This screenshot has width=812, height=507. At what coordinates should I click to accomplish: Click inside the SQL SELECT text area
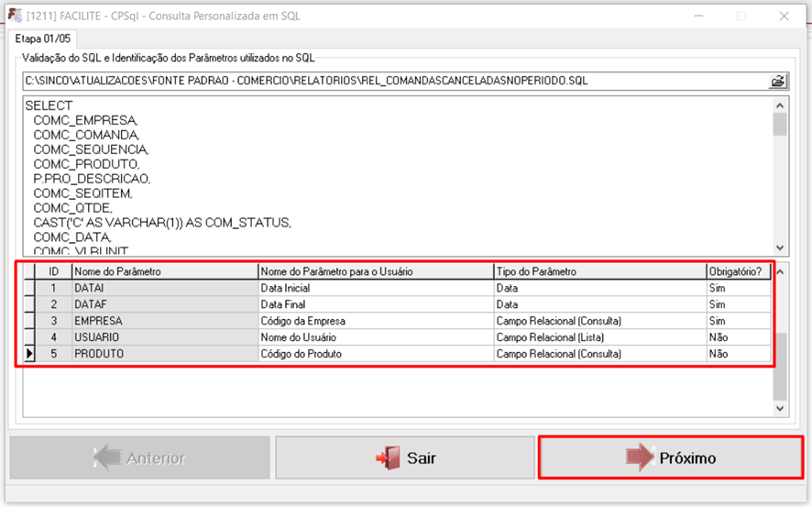click(x=398, y=176)
